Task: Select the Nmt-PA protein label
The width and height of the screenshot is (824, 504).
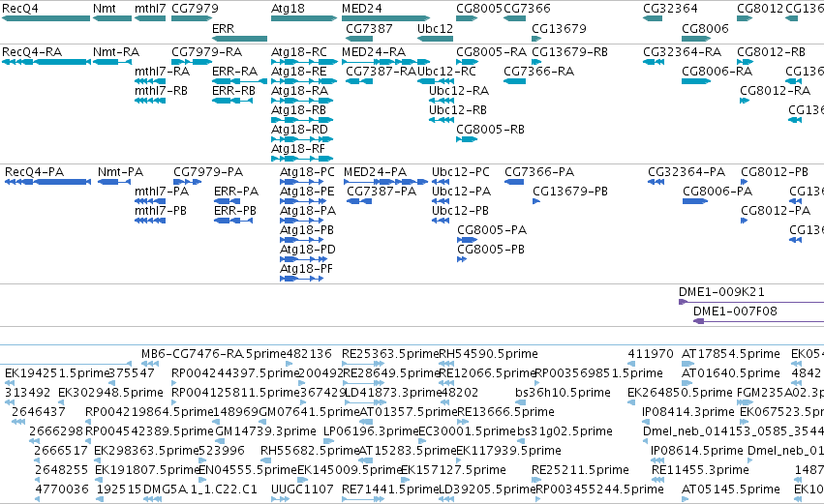Action: click(x=120, y=173)
